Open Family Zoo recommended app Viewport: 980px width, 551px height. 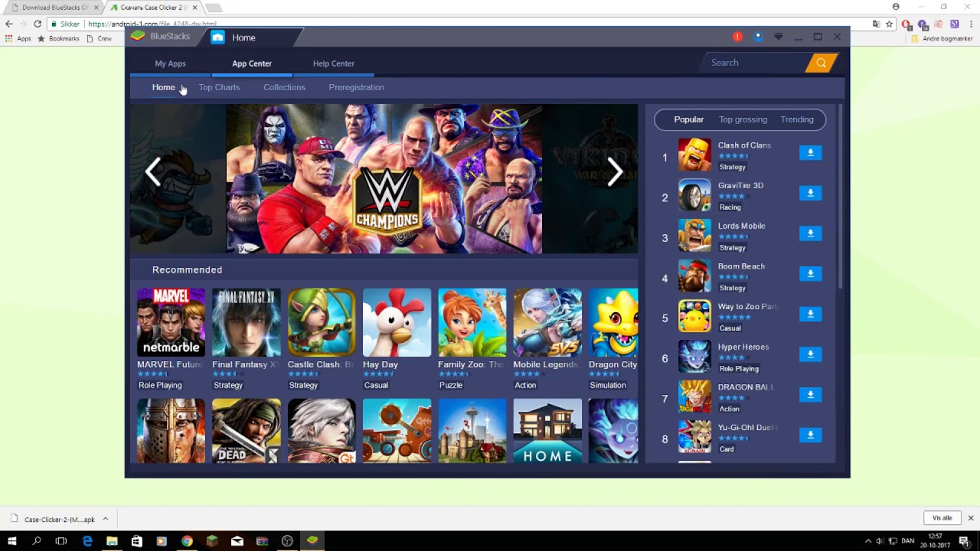472,323
